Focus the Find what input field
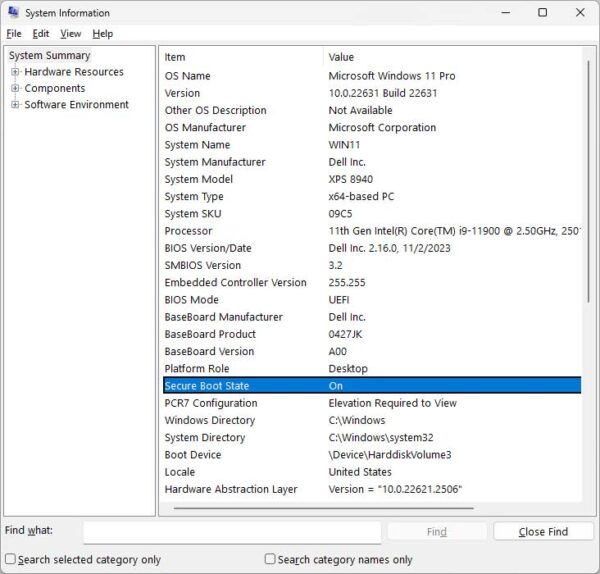 point(232,532)
